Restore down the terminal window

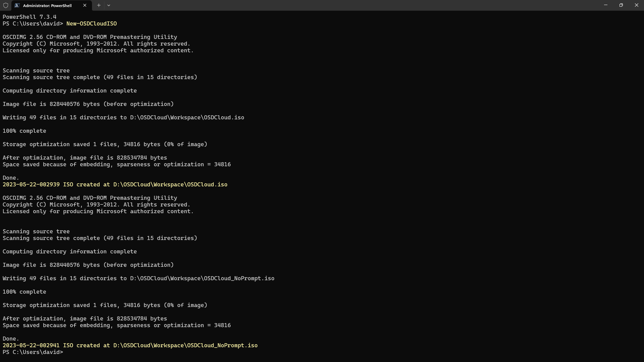pyautogui.click(x=621, y=5)
